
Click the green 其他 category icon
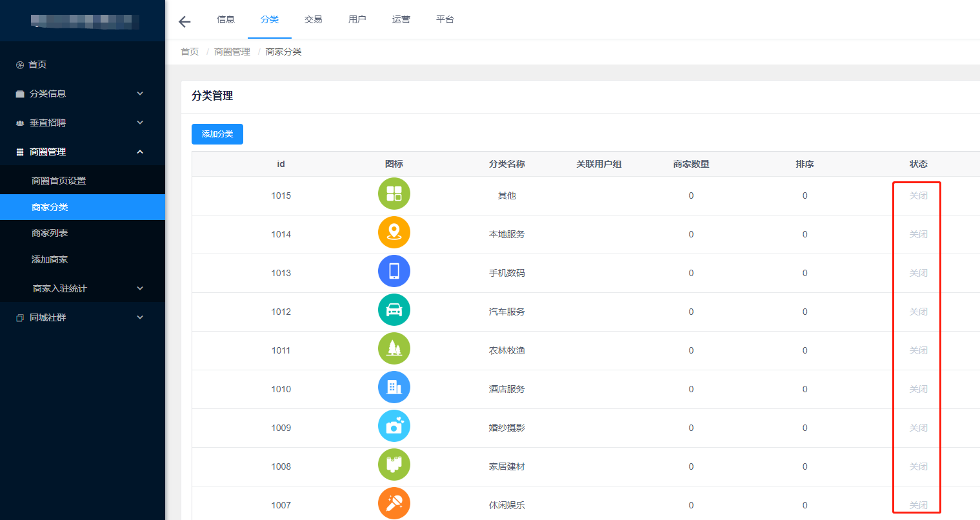pyautogui.click(x=394, y=194)
